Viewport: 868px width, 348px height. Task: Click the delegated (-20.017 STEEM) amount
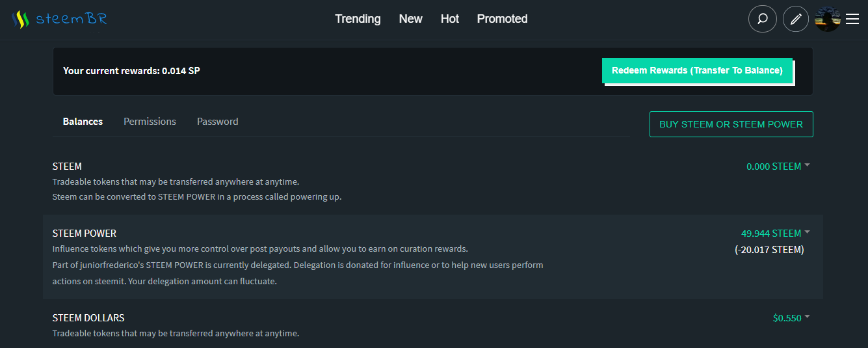coord(769,250)
